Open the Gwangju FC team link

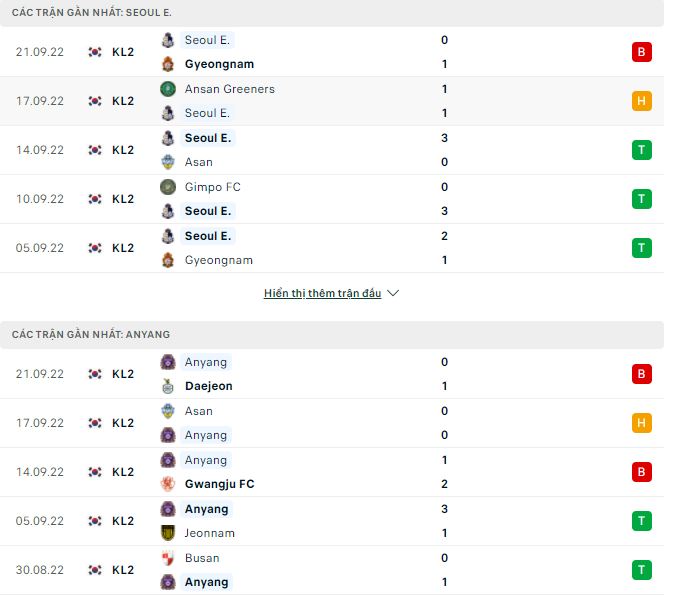point(219,484)
